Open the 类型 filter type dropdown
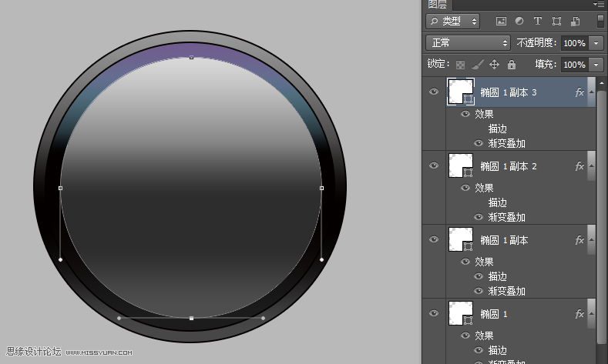 click(452, 21)
